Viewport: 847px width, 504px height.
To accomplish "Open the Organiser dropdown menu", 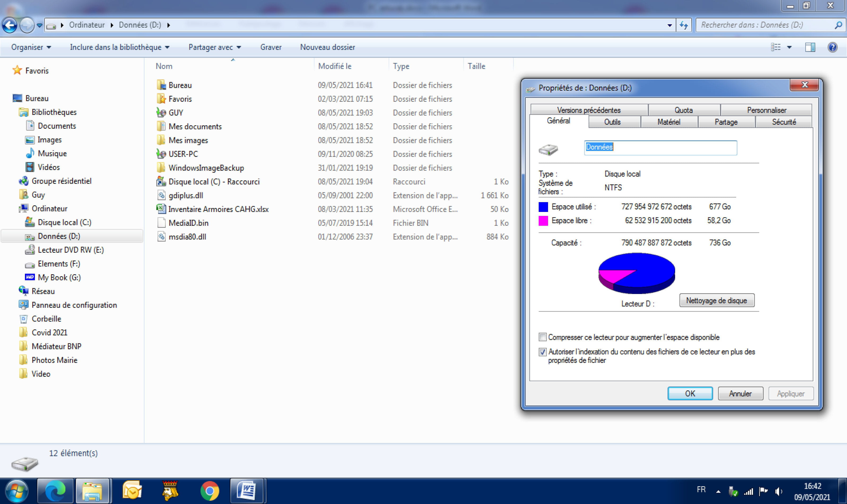I will tap(31, 47).
